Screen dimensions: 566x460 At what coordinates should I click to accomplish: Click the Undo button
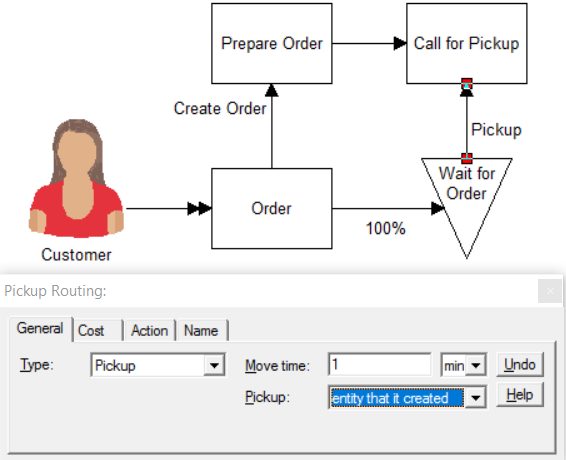point(520,365)
